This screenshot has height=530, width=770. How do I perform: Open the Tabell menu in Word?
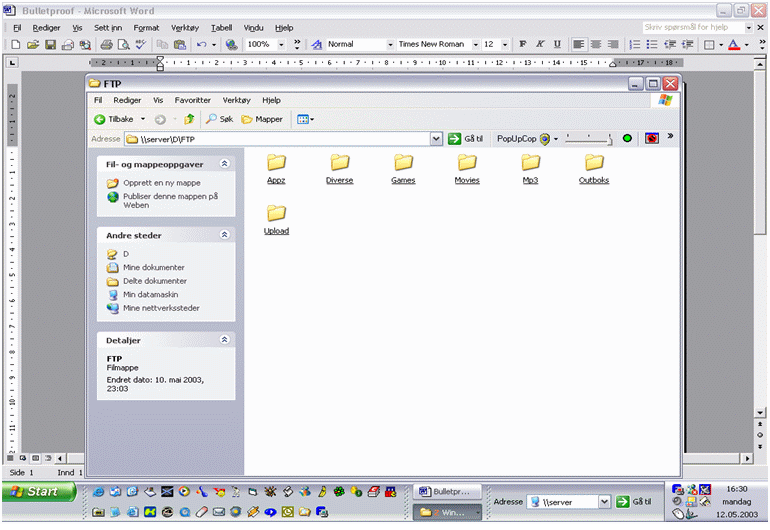point(221,28)
